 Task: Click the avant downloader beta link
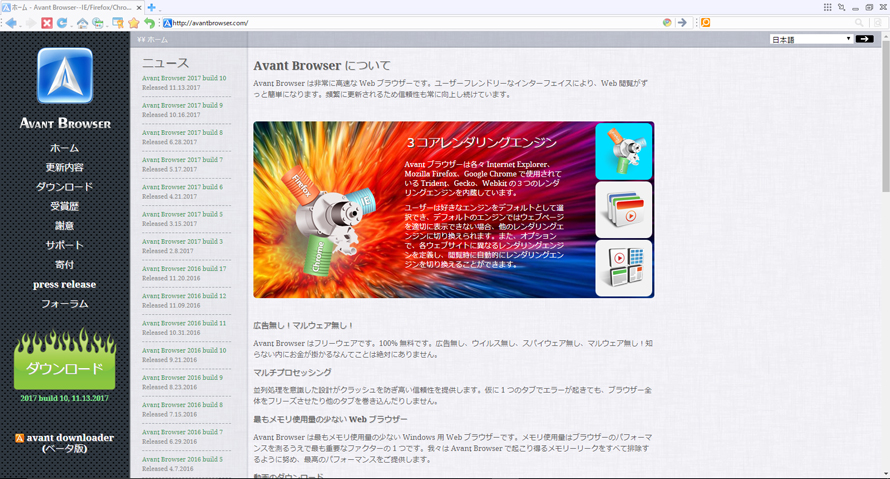coord(69,443)
